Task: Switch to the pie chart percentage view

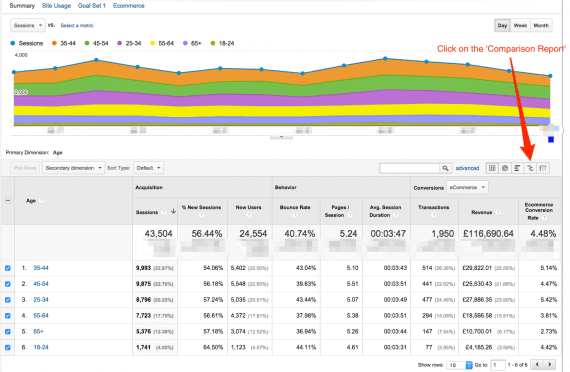Action: [505, 168]
